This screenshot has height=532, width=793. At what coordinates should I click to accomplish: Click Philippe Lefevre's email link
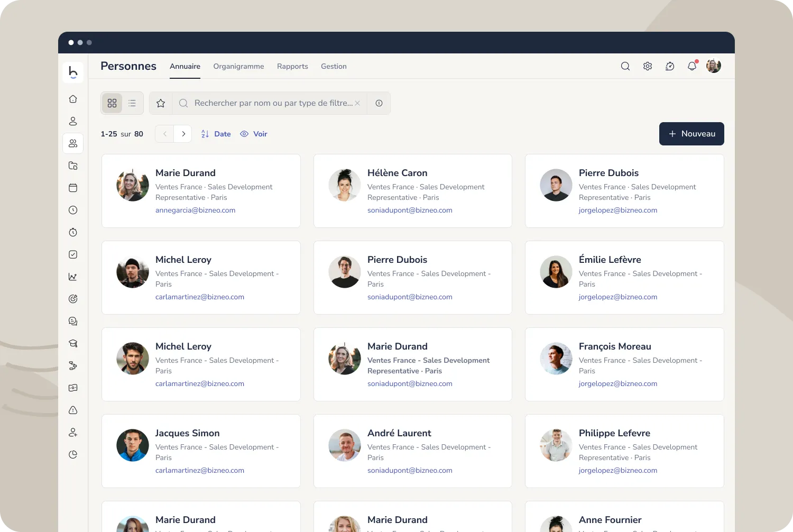click(618, 470)
